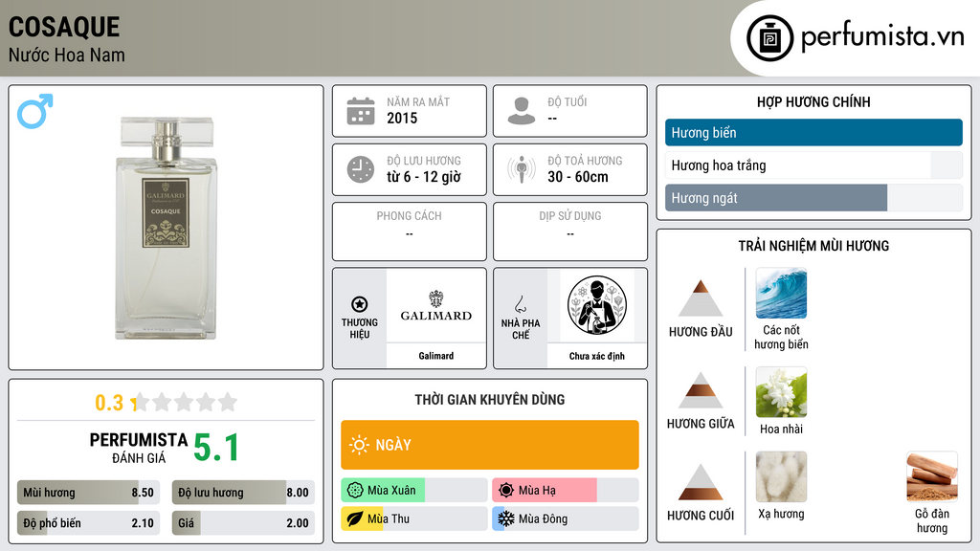Click the Độ phổ biến 2.10 rating bar

(88, 523)
